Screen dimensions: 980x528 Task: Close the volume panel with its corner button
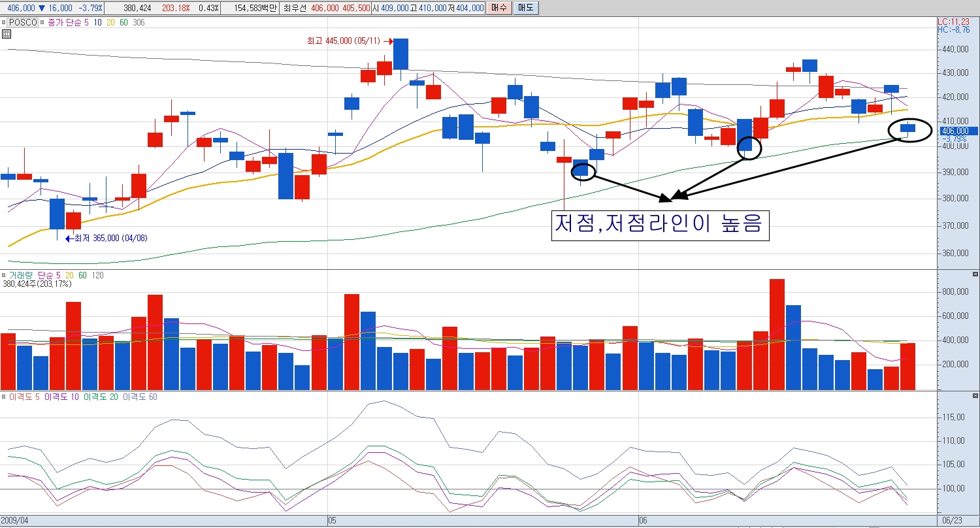coord(975,274)
